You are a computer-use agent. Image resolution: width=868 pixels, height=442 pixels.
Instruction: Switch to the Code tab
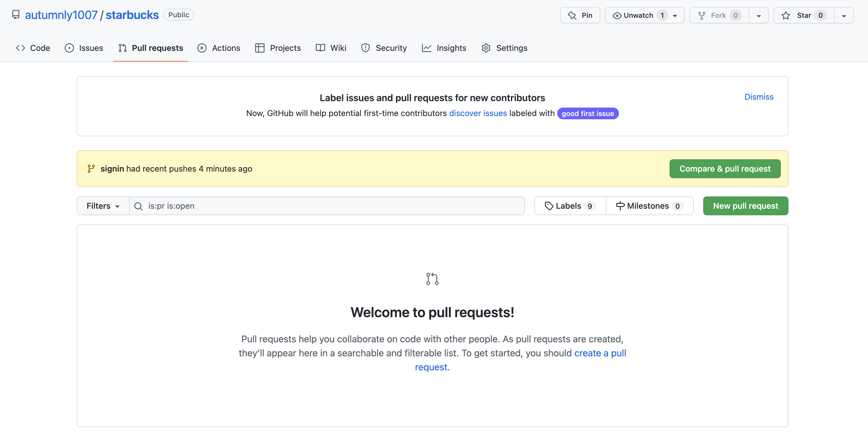pyautogui.click(x=33, y=48)
